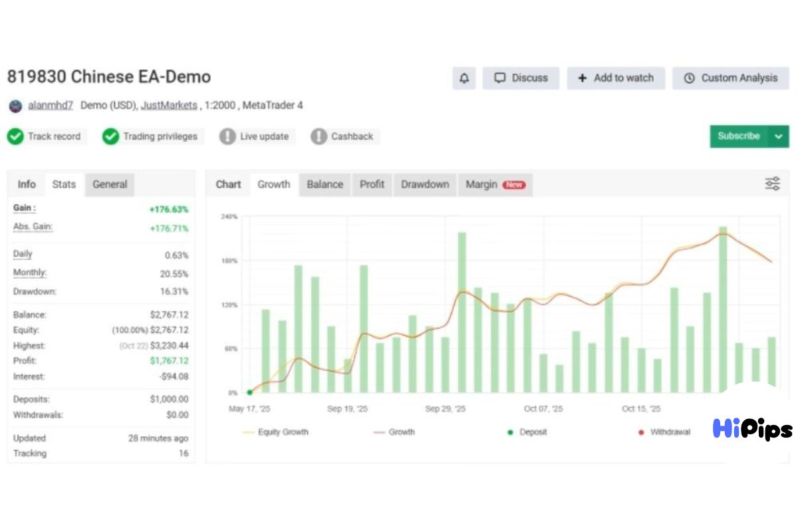Click the alanmhd7 user avatar
This screenshot has width=798, height=532.
point(15,106)
